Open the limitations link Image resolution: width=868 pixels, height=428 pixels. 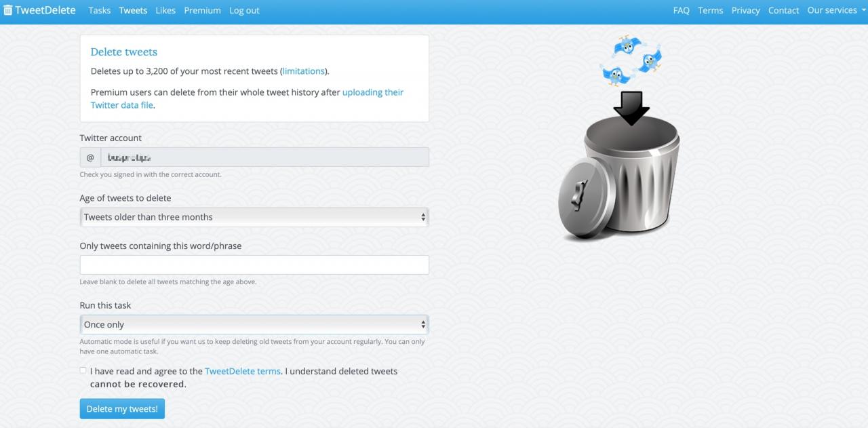[x=303, y=71]
